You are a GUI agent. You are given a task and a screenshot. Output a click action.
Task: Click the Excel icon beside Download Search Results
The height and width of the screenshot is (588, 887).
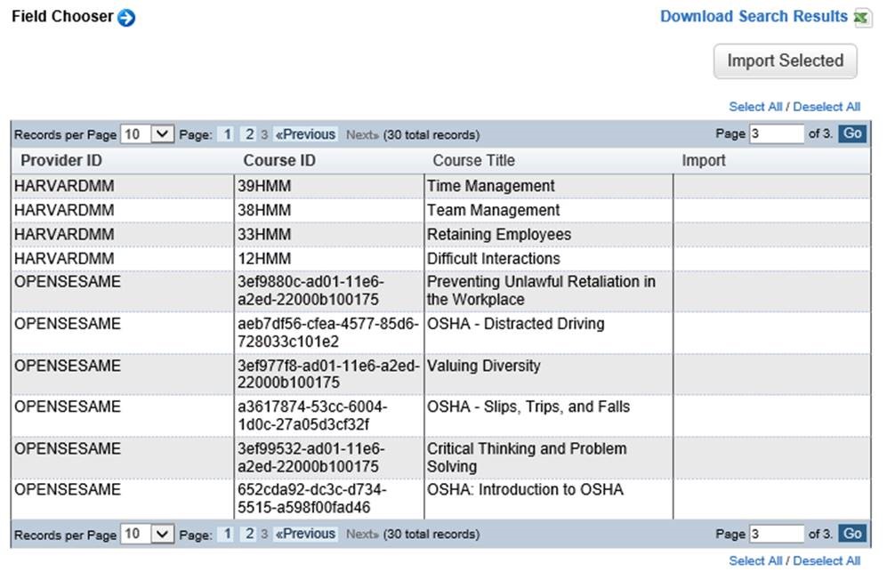click(862, 18)
